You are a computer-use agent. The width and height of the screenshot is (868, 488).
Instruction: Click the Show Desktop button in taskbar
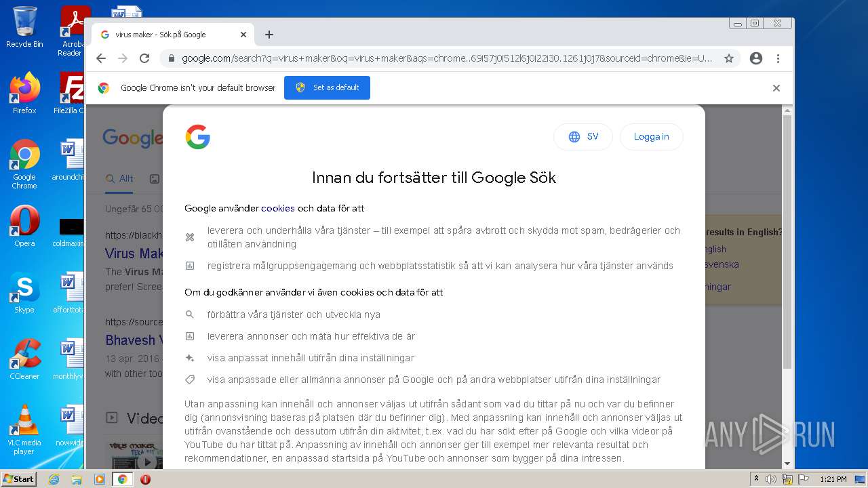pos(861,479)
